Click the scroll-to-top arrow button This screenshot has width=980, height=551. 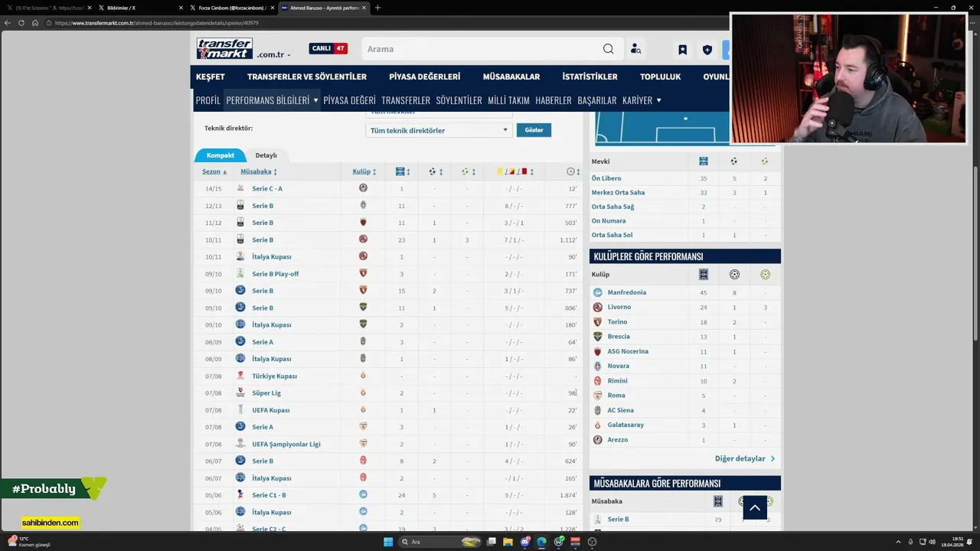(x=755, y=507)
